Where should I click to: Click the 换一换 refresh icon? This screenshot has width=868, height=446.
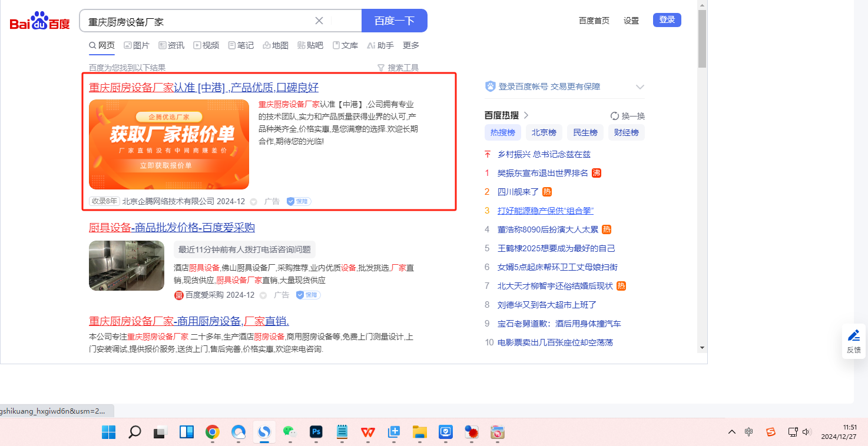click(x=615, y=116)
